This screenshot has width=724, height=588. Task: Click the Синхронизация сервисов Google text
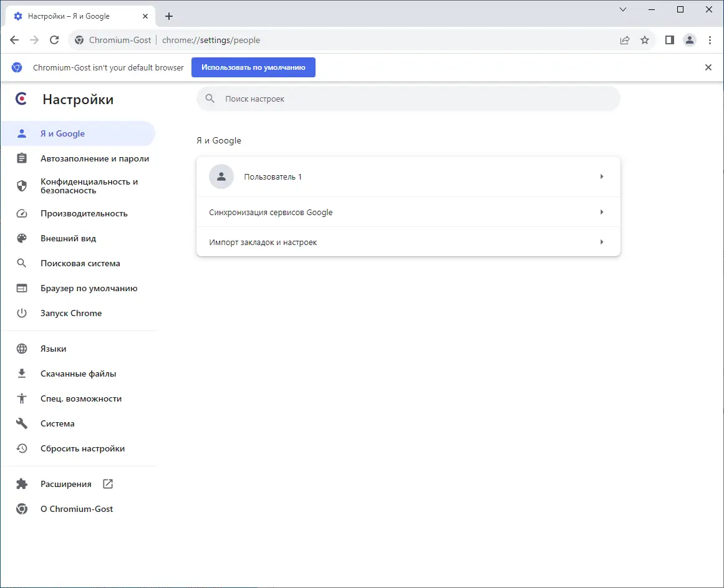[x=271, y=212]
